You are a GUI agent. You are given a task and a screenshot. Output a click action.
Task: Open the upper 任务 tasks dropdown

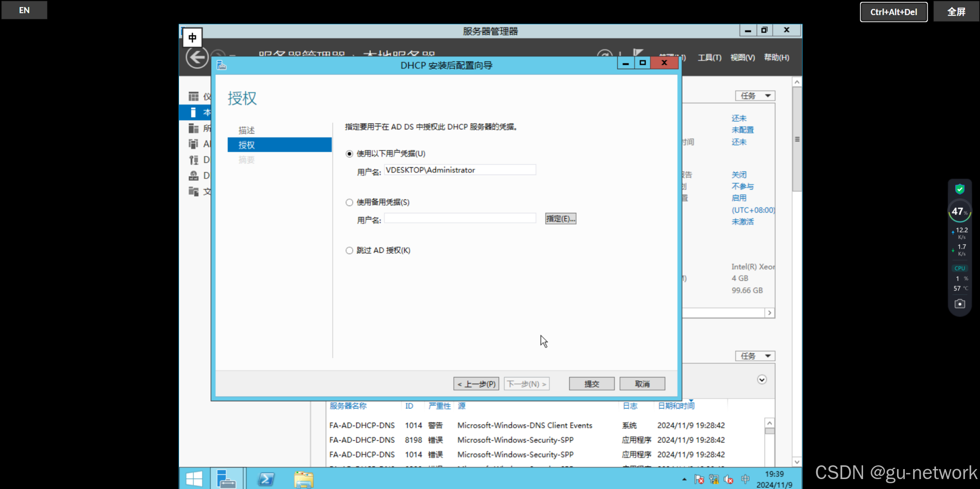click(x=755, y=96)
